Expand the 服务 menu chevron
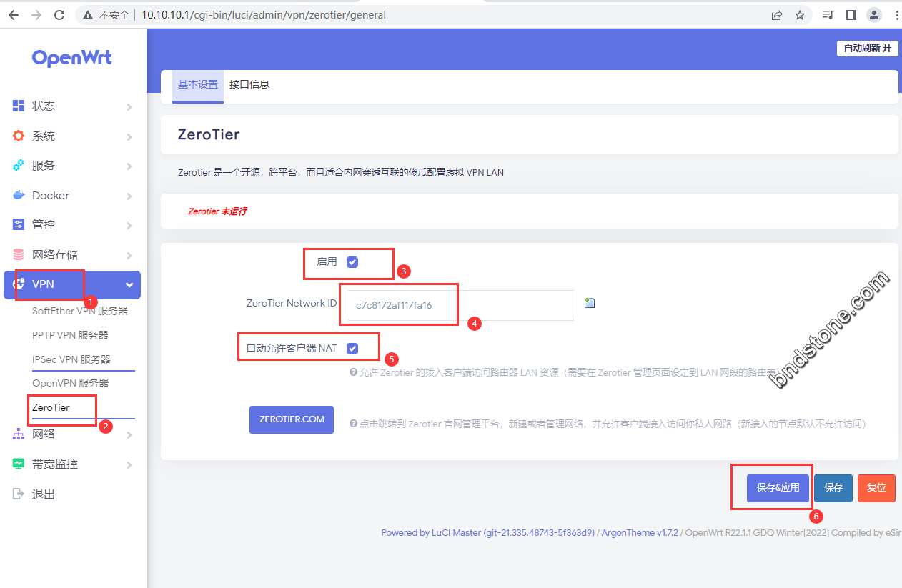This screenshot has height=588, width=902. [x=129, y=166]
